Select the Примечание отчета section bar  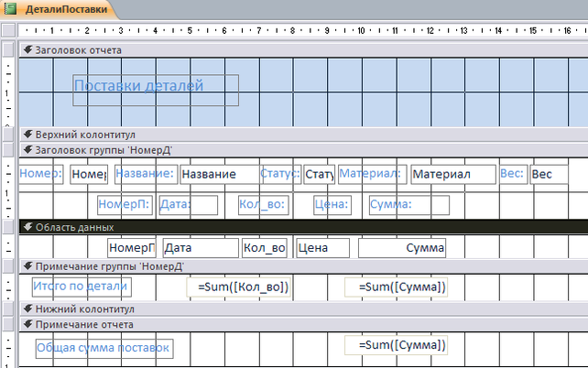(x=303, y=325)
